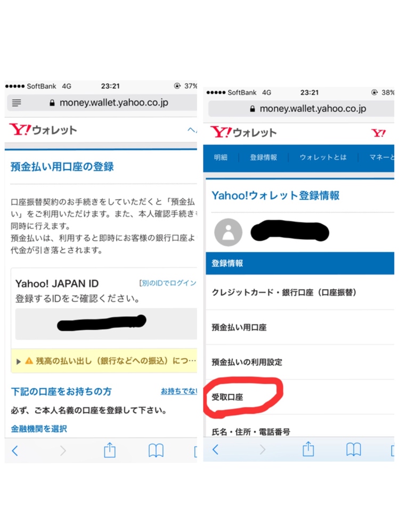Viewport: 399px width, 532px height.
Task: Click the お持ちでない link
Action: [179, 391]
